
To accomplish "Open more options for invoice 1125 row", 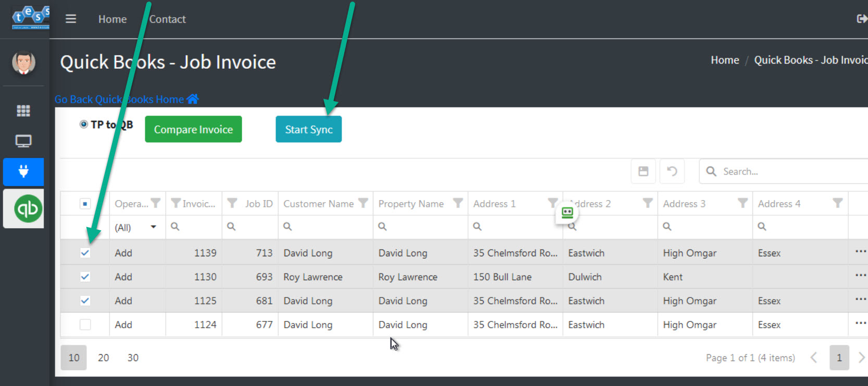I will pyautogui.click(x=860, y=300).
